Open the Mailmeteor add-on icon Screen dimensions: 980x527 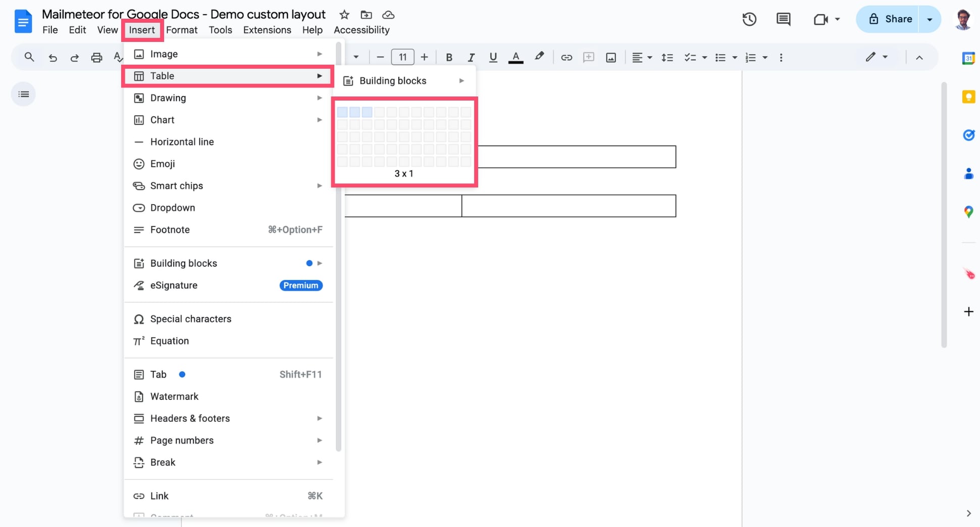tap(969, 274)
